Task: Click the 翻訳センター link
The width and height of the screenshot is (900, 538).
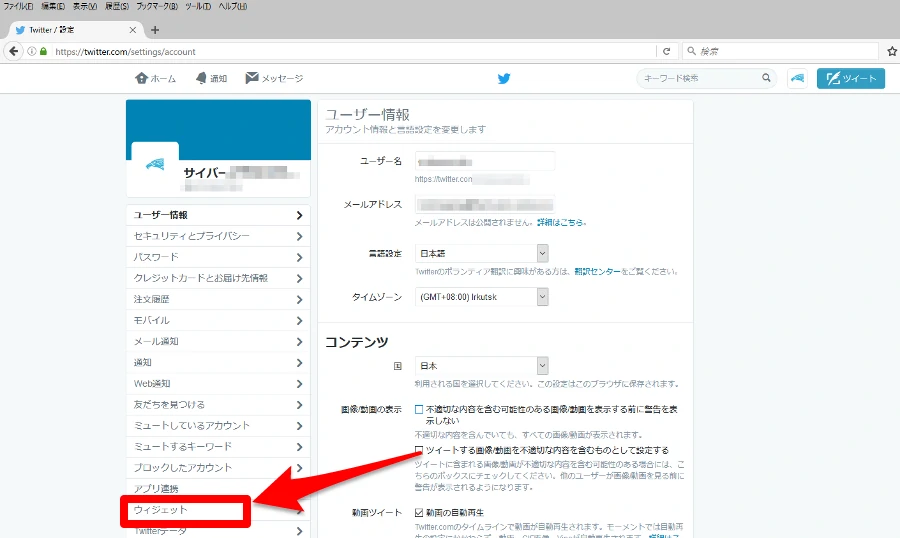Action: [598, 271]
